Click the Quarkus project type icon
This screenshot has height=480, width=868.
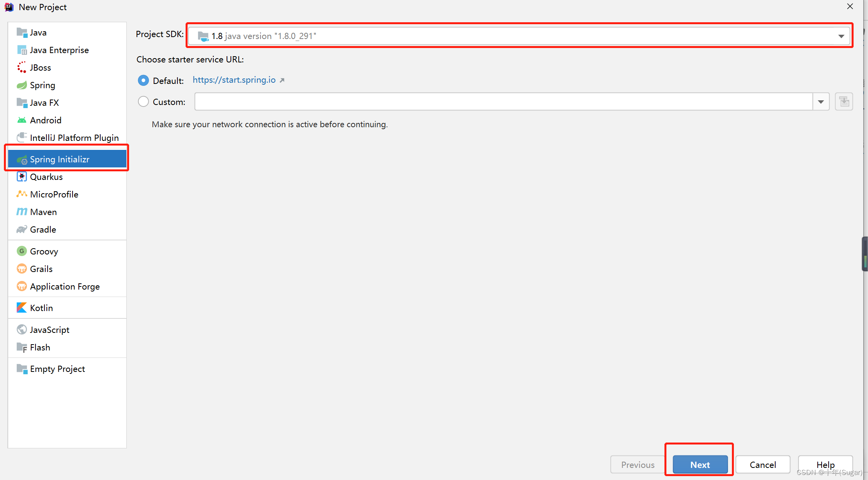[22, 177]
